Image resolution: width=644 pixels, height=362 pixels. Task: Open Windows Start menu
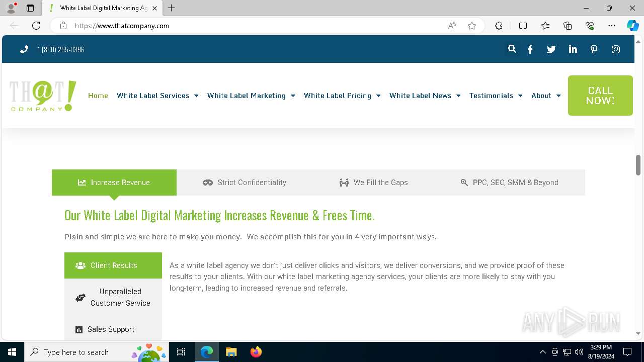pyautogui.click(x=12, y=352)
